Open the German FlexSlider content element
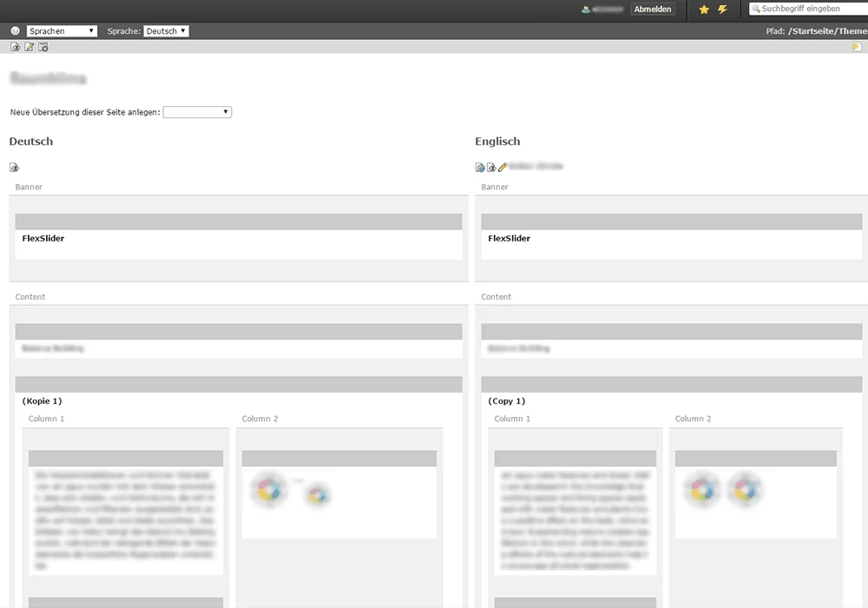 [x=43, y=238]
